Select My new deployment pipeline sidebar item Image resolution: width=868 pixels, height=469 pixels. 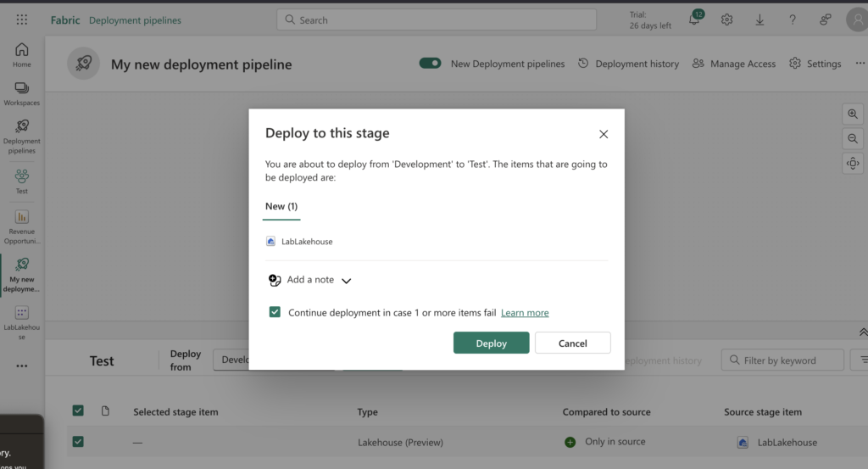tap(21, 275)
